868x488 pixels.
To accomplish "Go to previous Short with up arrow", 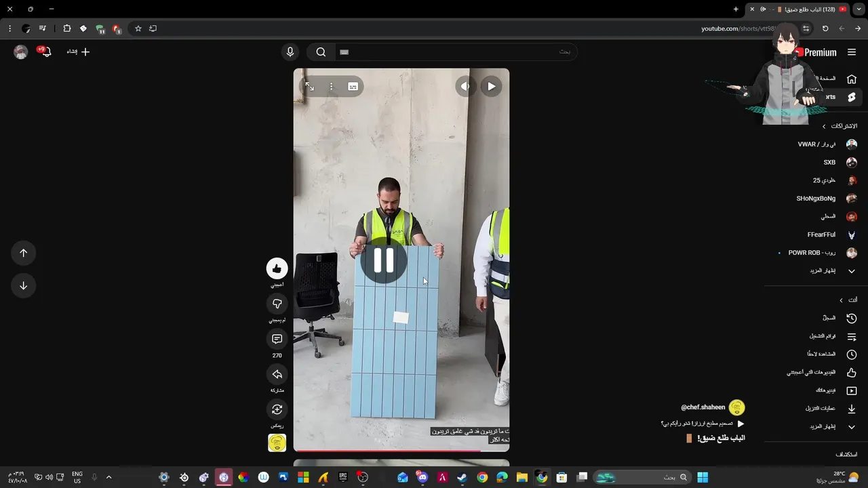I will [23, 253].
